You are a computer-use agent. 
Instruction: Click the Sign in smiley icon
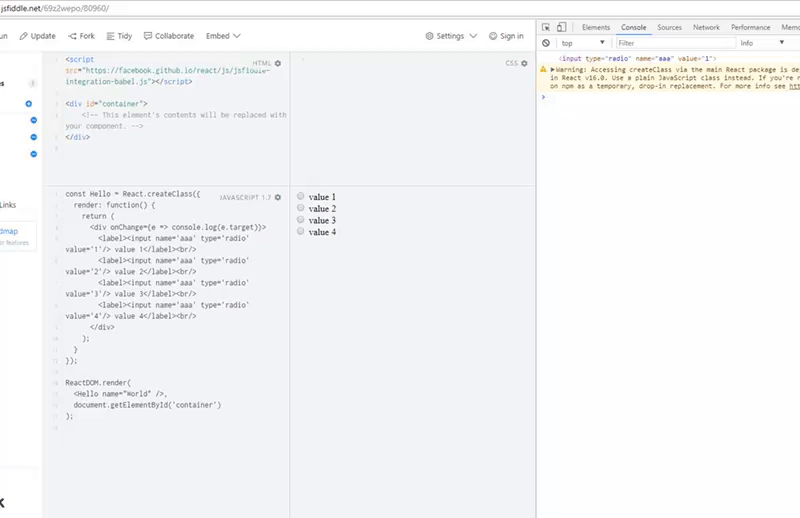(493, 36)
